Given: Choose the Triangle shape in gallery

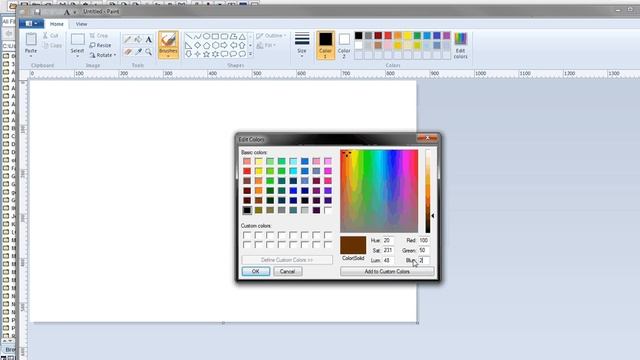Looking at the screenshot, I should tap(242, 36).
